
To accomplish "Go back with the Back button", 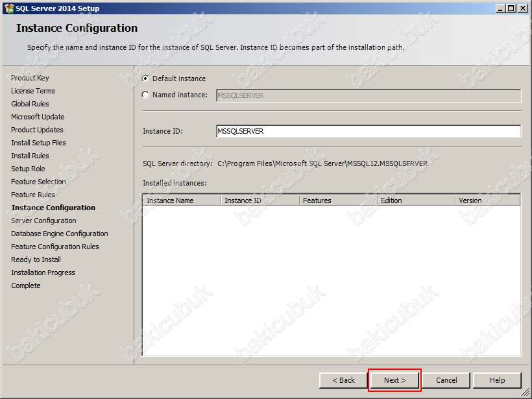I will point(343,380).
